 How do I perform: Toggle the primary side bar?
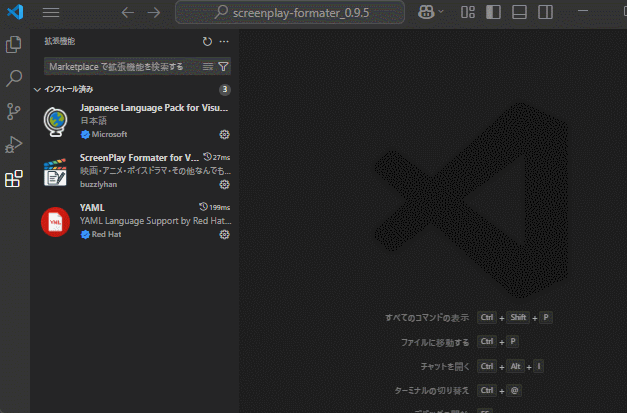[x=493, y=12]
